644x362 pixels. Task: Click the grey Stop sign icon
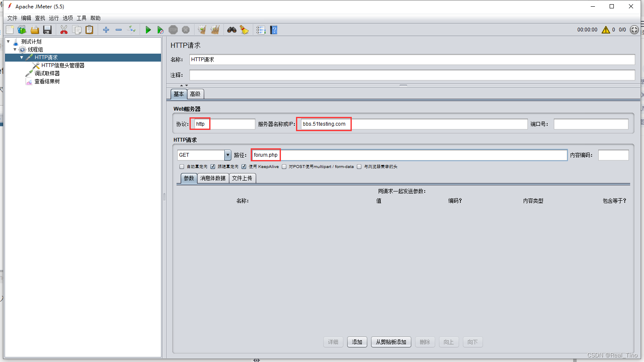coord(173,30)
